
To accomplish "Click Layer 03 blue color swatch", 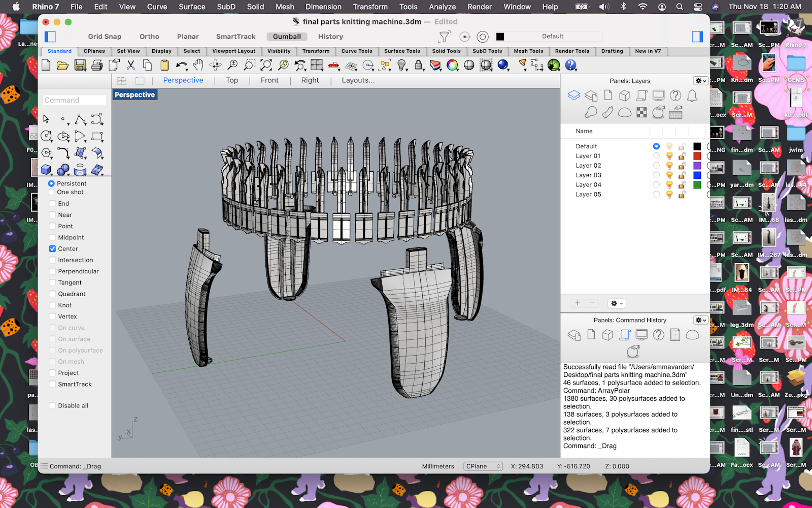I will pos(697,175).
